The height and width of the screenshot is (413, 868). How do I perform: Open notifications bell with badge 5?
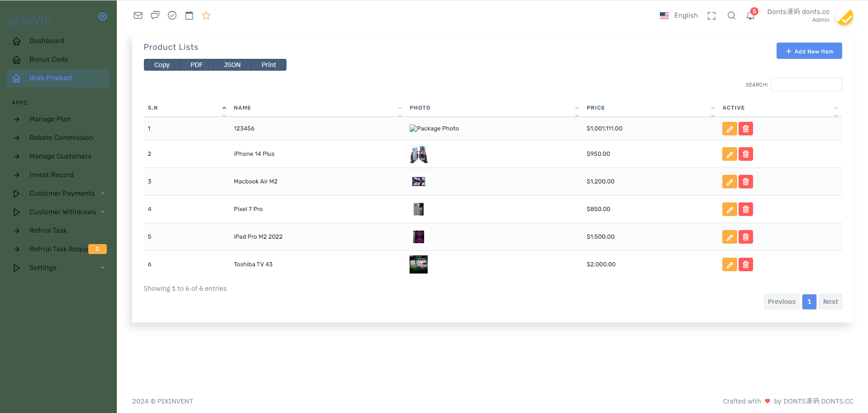point(751,15)
